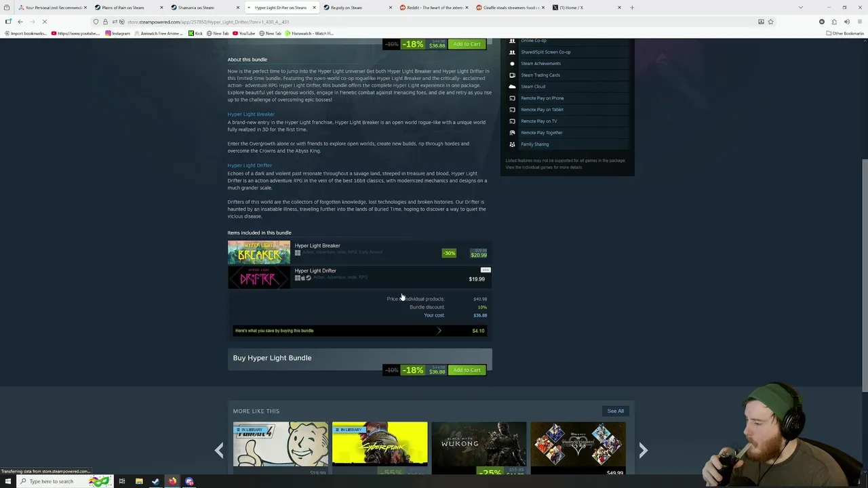Expand what you save by buying bundle
Image resolution: width=868 pixels, height=488 pixels.
[360, 331]
